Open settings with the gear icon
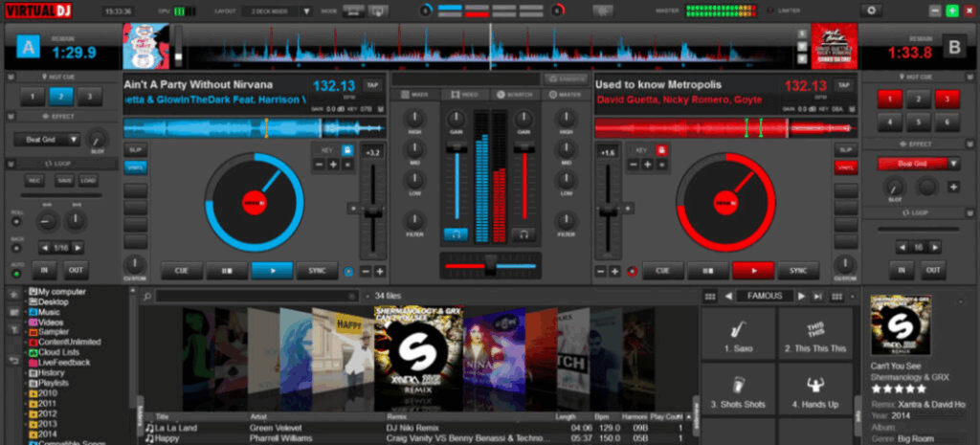 tap(870, 11)
